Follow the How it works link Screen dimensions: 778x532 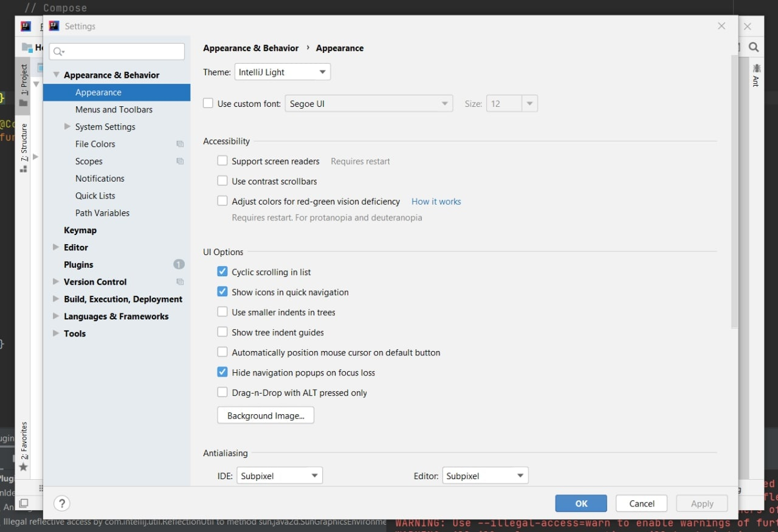436,201
